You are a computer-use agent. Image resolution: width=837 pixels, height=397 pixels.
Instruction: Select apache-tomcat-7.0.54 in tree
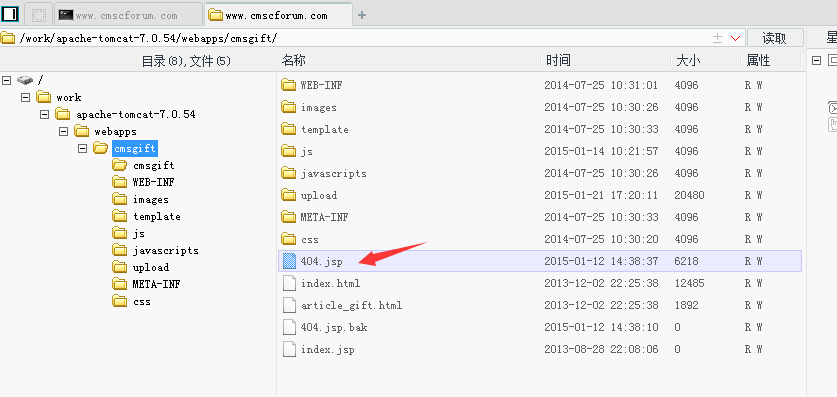(136, 114)
